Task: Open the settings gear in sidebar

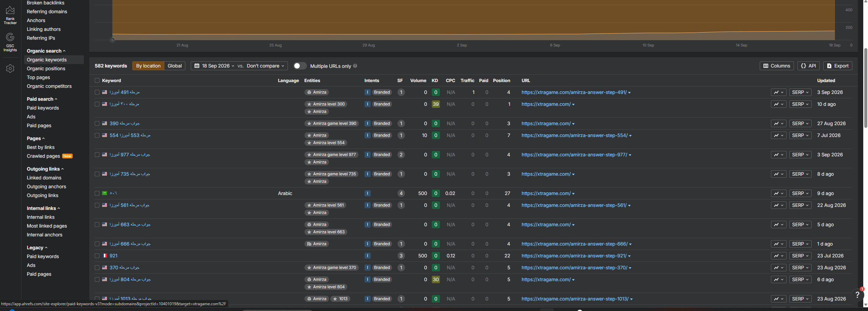Action: (x=10, y=69)
